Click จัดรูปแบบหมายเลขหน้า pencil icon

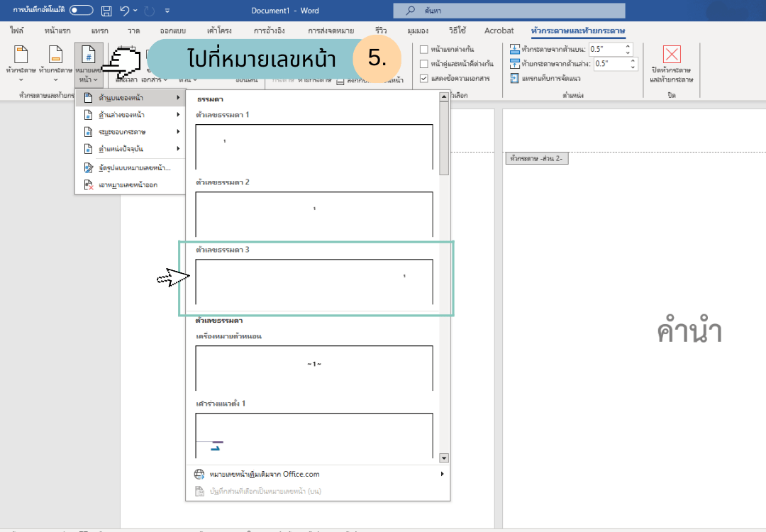(89, 168)
